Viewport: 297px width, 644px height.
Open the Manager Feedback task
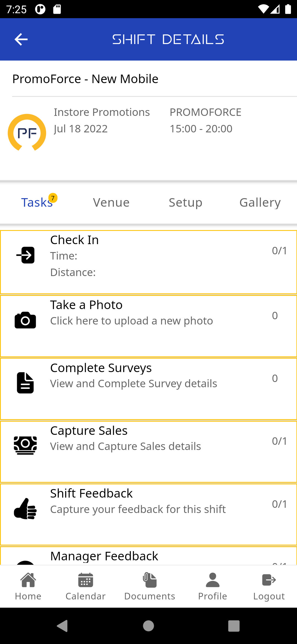pos(148,556)
